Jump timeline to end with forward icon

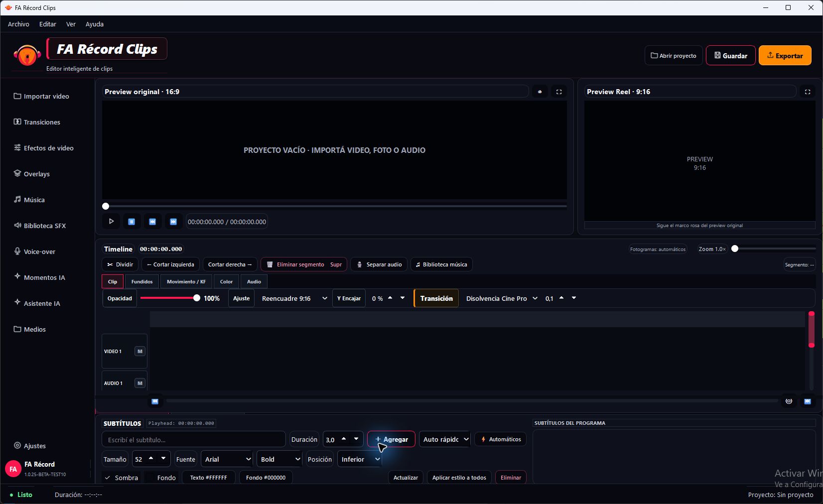click(808, 401)
